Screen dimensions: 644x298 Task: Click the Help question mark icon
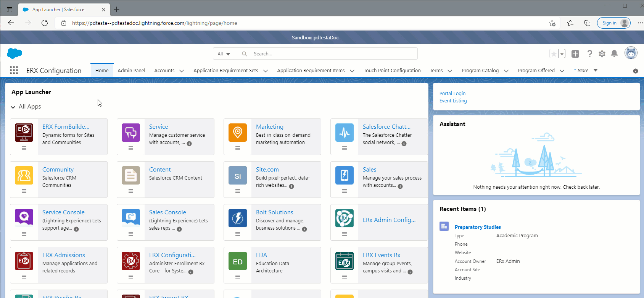590,54
